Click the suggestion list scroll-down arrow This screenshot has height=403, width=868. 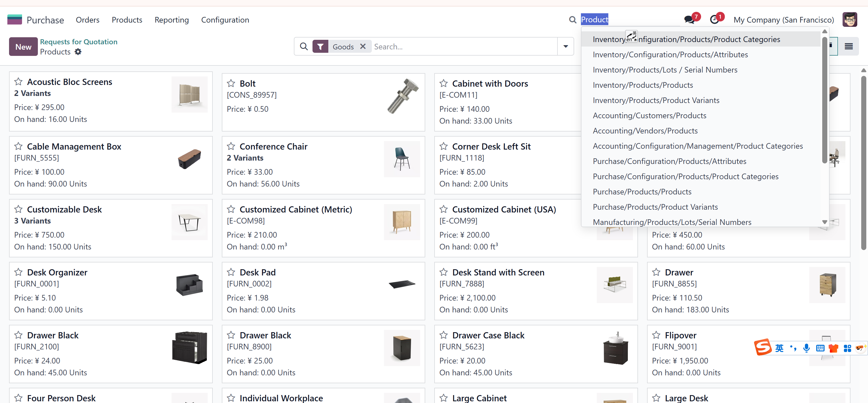824,222
